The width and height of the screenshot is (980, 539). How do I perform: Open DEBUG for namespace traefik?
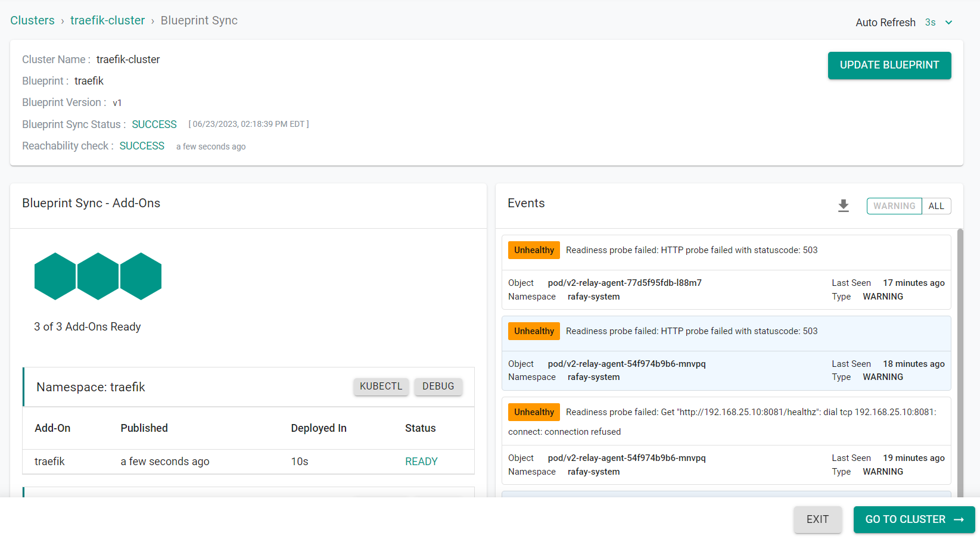click(438, 387)
